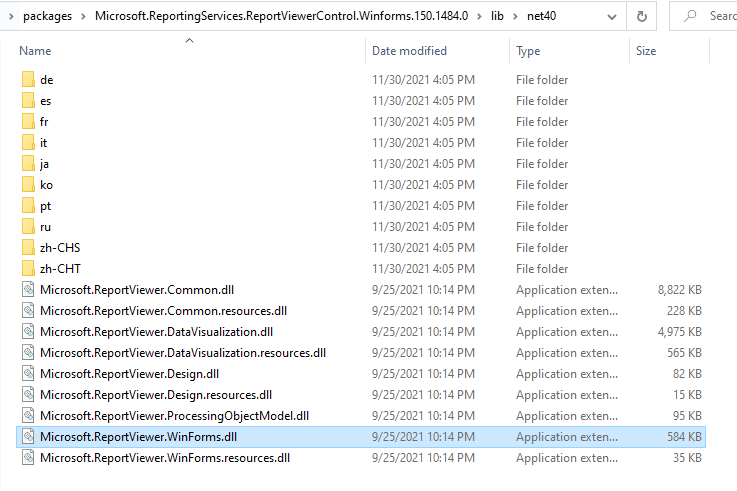Click the ko folder icon
Image resolution: width=737 pixels, height=491 pixels.
(x=28, y=185)
